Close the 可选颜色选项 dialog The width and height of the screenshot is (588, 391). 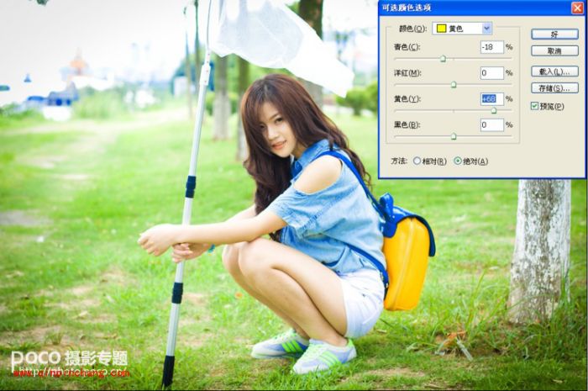tap(578, 8)
